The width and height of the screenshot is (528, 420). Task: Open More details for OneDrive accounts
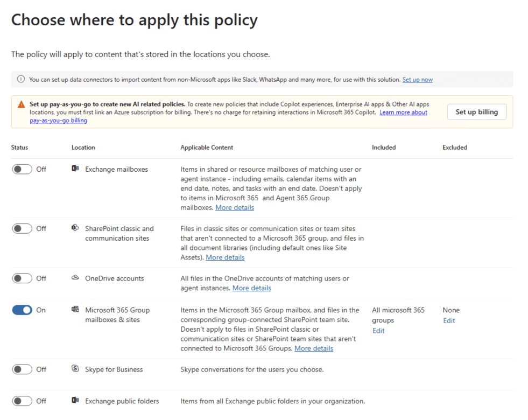[x=251, y=288]
